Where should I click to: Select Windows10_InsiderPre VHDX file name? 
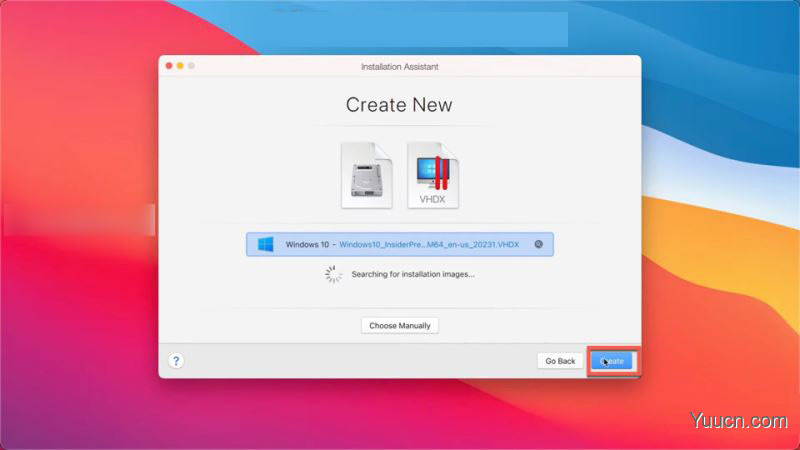click(x=429, y=244)
